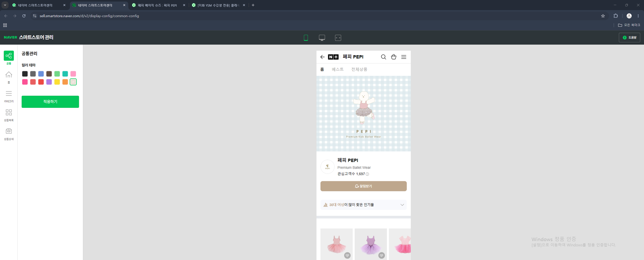The image size is (644, 260).
Task: Pick the yellow color theme swatch
Action: (x=57, y=82)
